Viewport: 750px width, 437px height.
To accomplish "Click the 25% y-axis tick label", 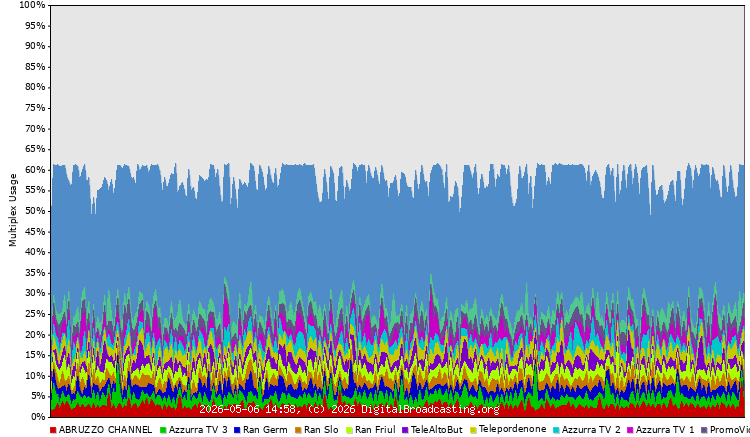I will point(35,314).
